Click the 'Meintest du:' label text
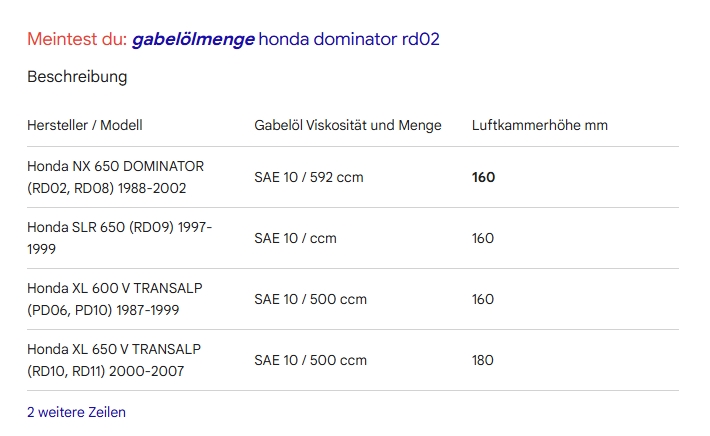The width and height of the screenshot is (710, 436). (77, 39)
